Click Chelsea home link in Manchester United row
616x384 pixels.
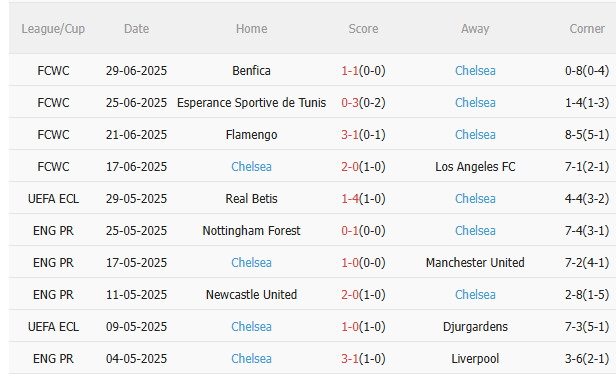(251, 263)
